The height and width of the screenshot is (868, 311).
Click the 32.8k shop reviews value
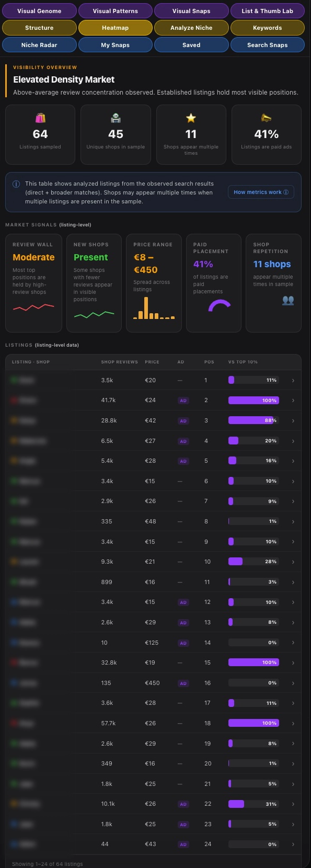coord(109,663)
